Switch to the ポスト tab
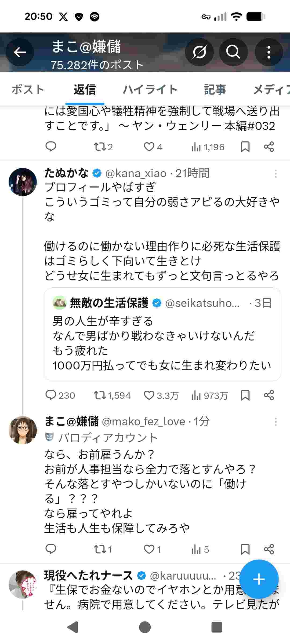Image resolution: width=290 pixels, height=644 pixels. point(28,90)
